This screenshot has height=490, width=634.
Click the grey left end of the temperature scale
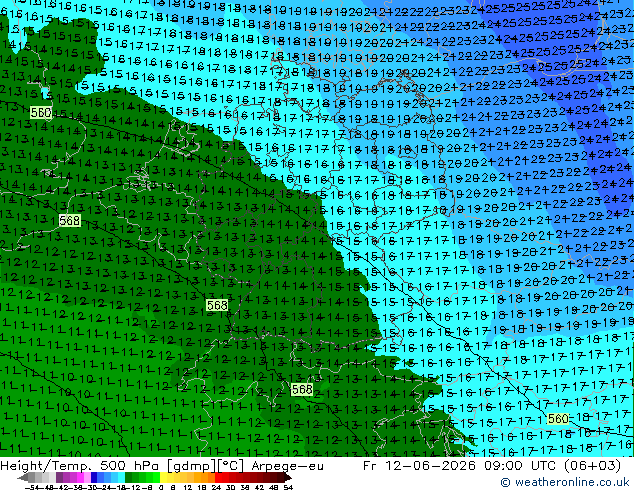(x=25, y=477)
